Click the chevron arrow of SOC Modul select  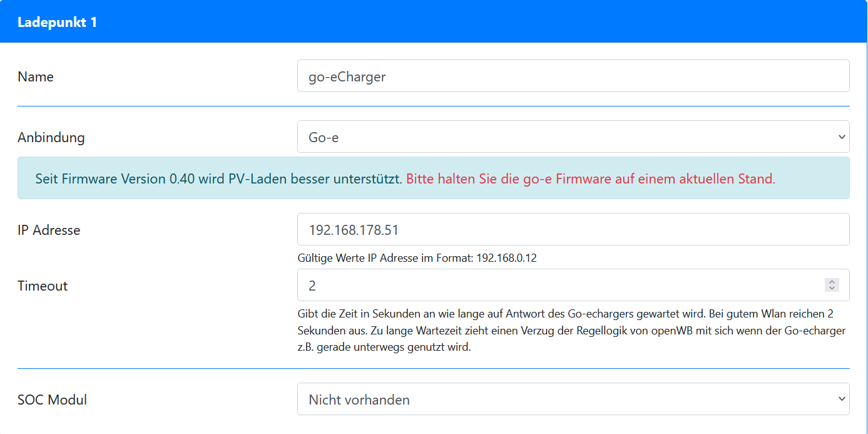tap(841, 400)
